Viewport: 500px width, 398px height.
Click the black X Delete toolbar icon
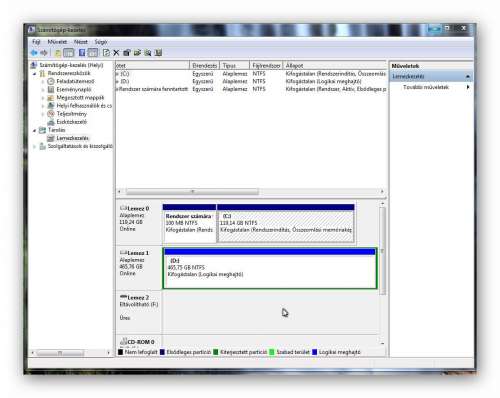pos(116,53)
